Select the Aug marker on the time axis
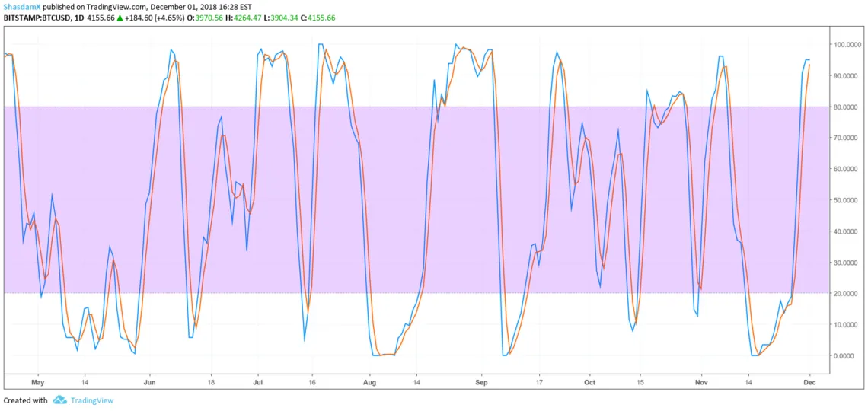Image resolution: width=868 pixels, height=411 pixels. point(369,383)
